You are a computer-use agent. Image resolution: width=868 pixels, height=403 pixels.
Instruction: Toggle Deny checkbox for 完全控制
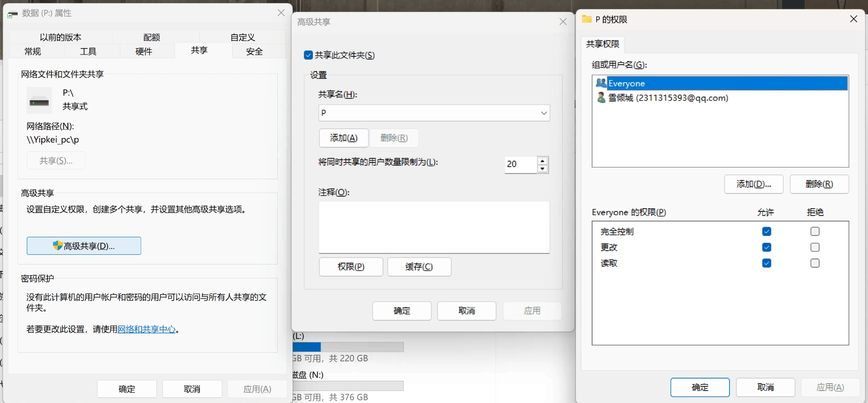coord(815,231)
